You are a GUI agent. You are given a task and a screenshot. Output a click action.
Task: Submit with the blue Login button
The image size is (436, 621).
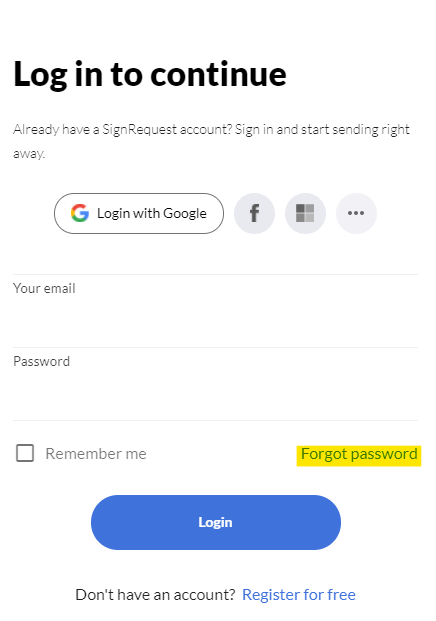[x=216, y=522]
